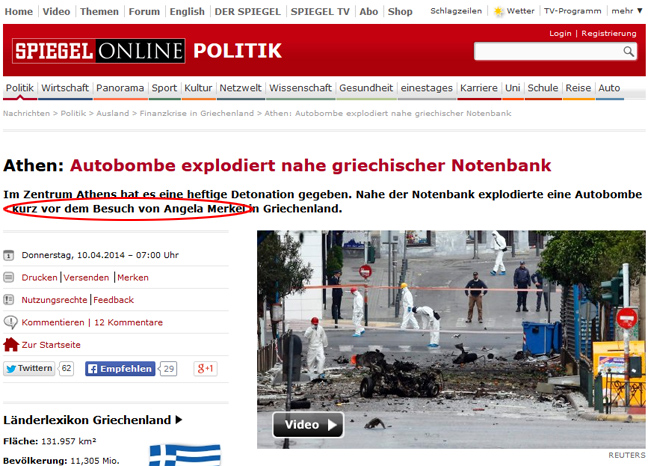Screen dimensions: 648x466
Task: Click the Google +1 button
Action: click(205, 369)
